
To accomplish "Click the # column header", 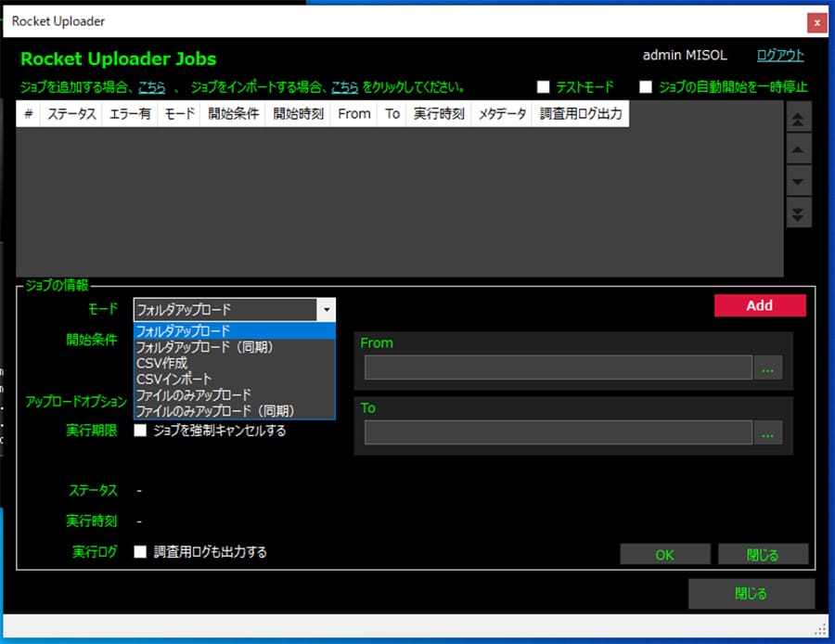I will [x=29, y=114].
